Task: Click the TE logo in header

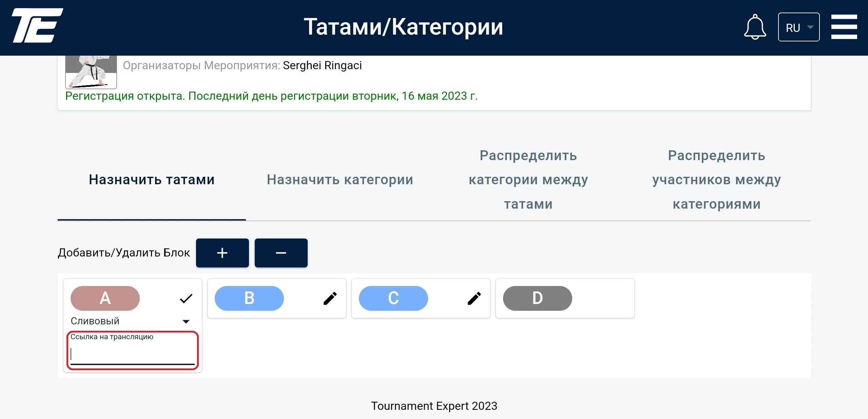Action: click(x=37, y=26)
